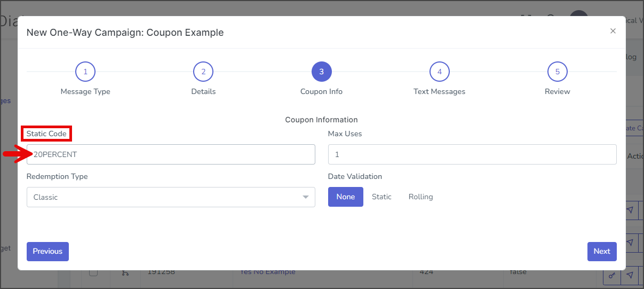Click the Next button

tap(602, 251)
